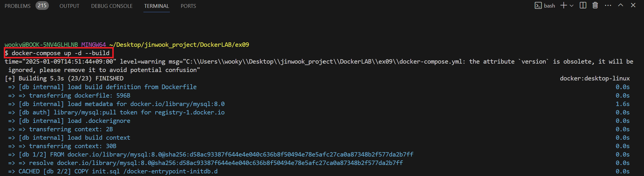This screenshot has width=644, height=176.
Task: Kill the terminal using the trash icon
Action: (595, 6)
